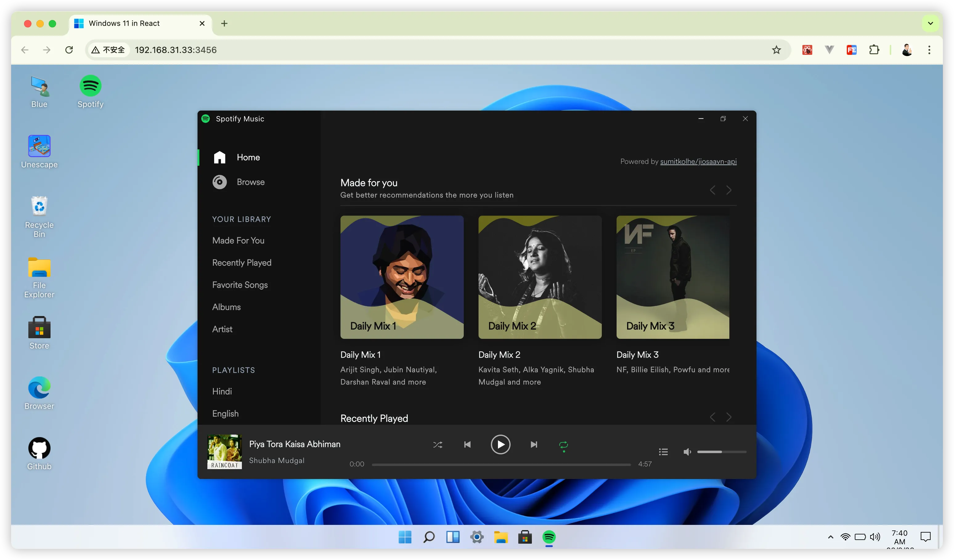Reload the browser page
Screen dimensions: 954x560
pos(69,50)
